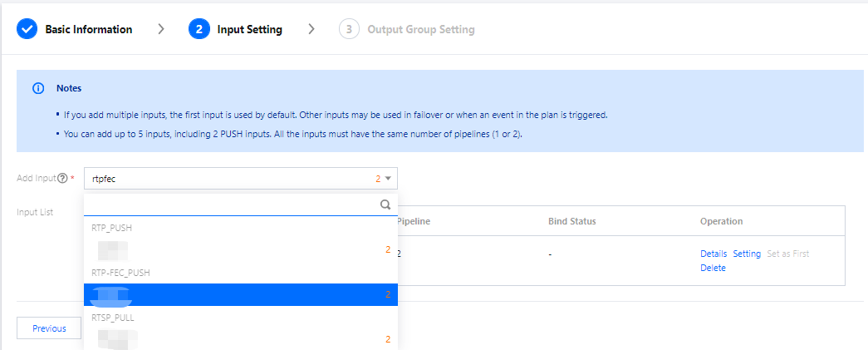Click the Bind Status column header
This screenshot has height=350, width=868.
(x=571, y=221)
